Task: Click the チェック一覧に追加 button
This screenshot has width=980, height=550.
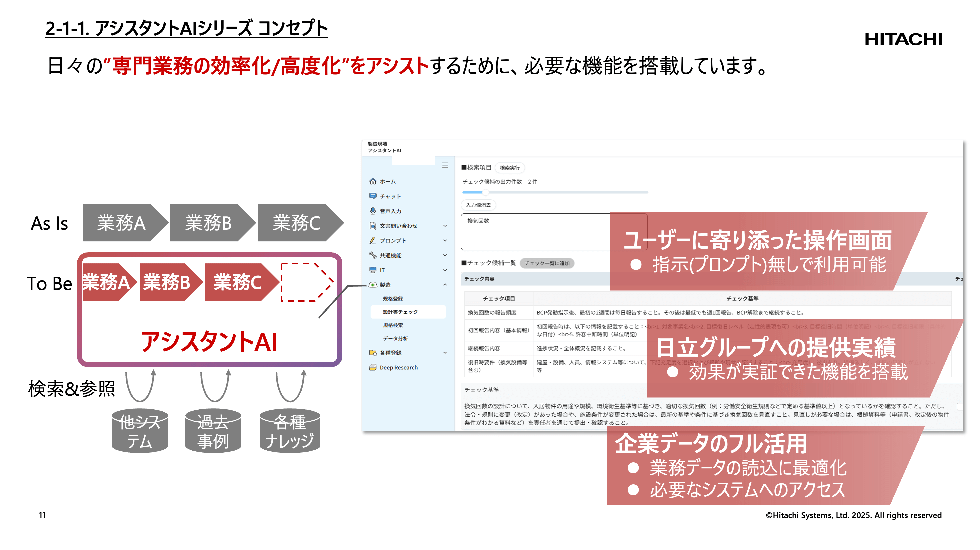Action: 547,263
